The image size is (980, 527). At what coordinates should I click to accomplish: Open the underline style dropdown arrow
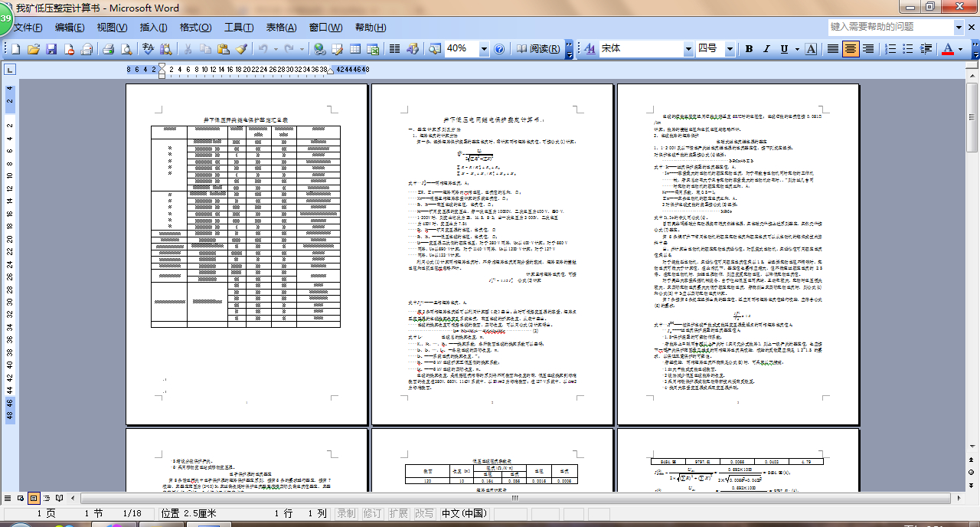[x=797, y=49]
